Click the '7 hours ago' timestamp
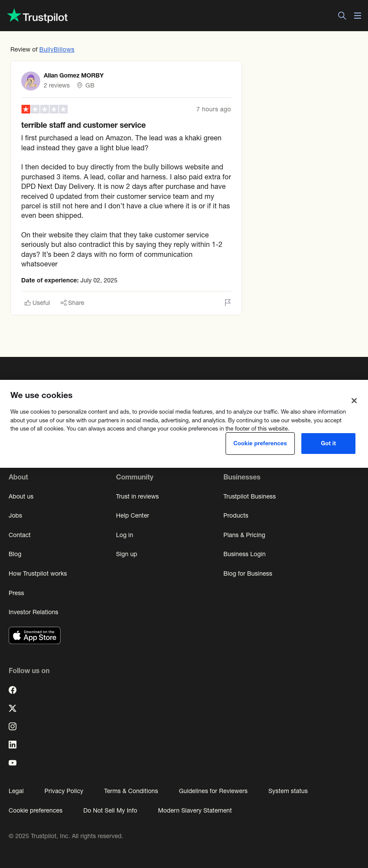The height and width of the screenshot is (868, 368). pos(213,109)
